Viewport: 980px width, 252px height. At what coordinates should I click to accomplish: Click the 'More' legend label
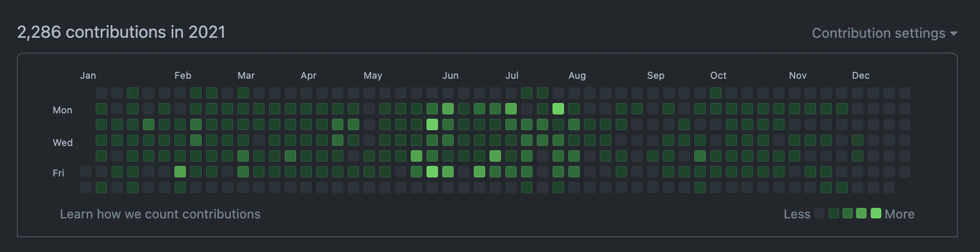tap(900, 214)
